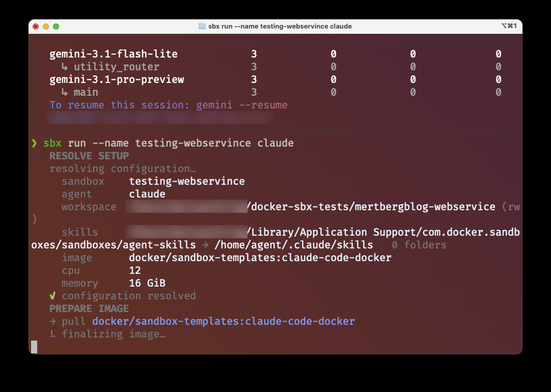
Task: Click the window title text
Action: click(x=280, y=26)
